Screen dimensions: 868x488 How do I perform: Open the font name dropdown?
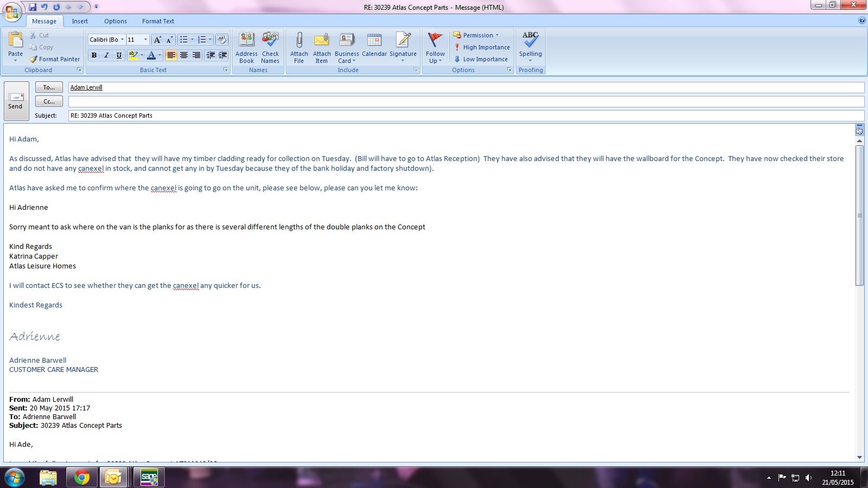click(x=122, y=40)
